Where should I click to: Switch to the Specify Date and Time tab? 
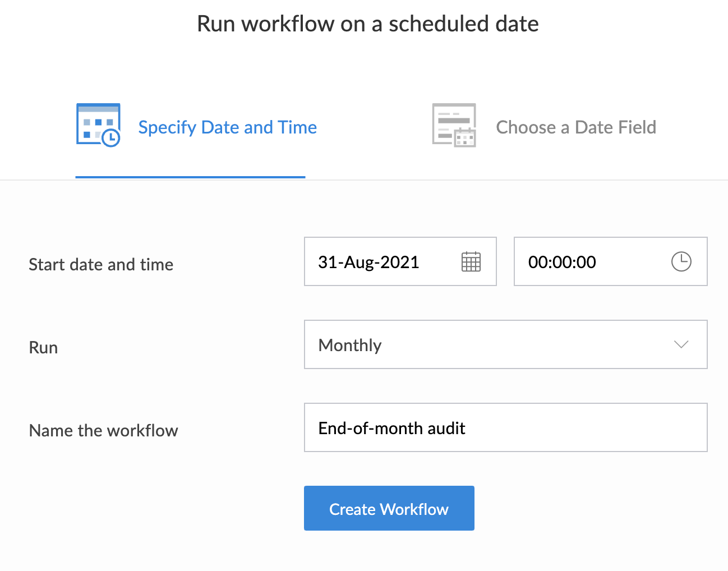tap(227, 127)
